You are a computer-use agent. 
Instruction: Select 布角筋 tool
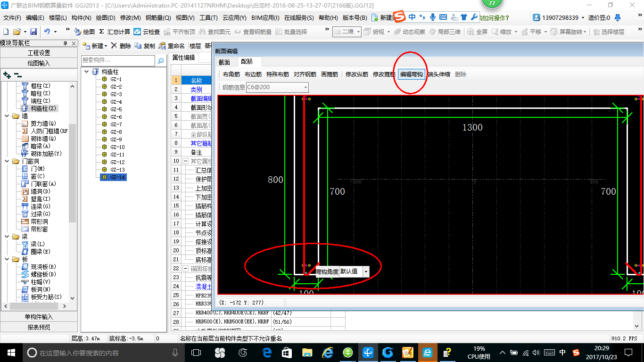click(x=231, y=74)
